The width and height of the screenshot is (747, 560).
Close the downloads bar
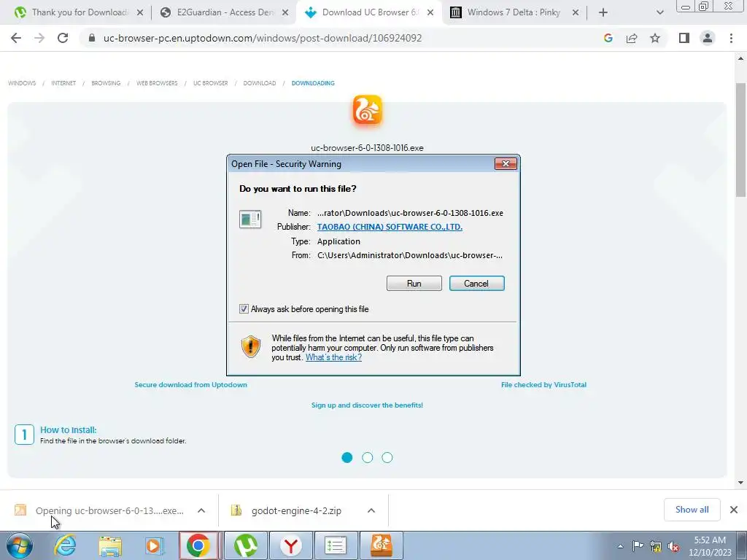[x=734, y=510]
